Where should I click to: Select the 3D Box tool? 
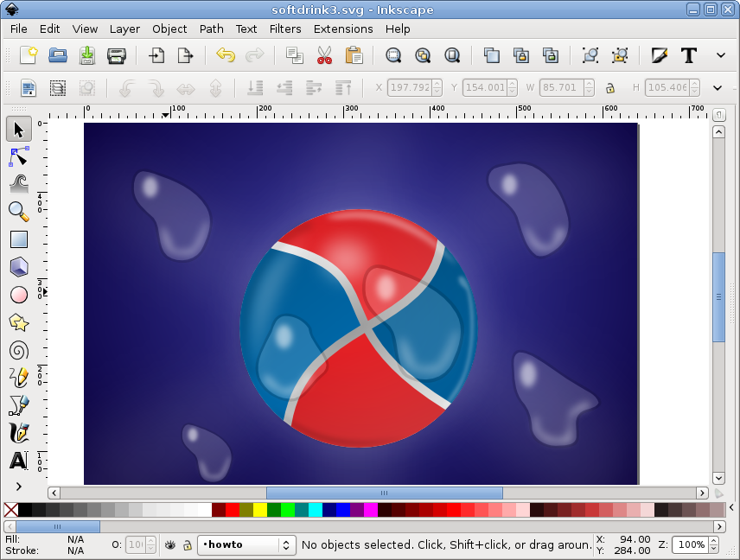point(19,267)
